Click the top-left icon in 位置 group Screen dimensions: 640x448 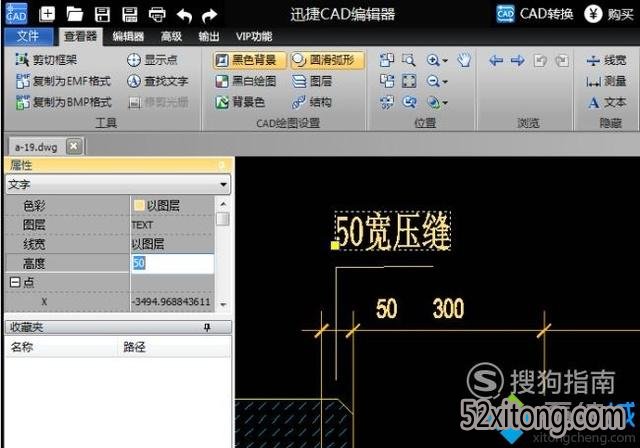387,60
